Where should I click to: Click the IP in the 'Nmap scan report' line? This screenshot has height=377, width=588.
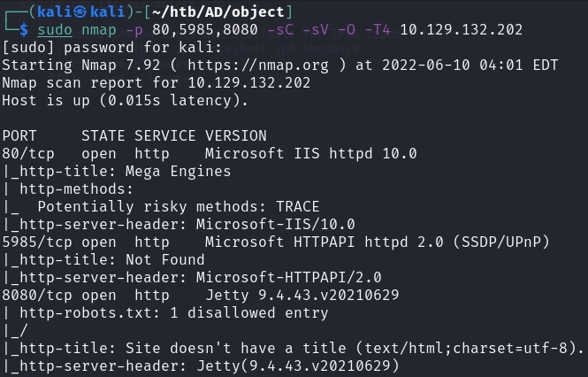tap(248, 83)
